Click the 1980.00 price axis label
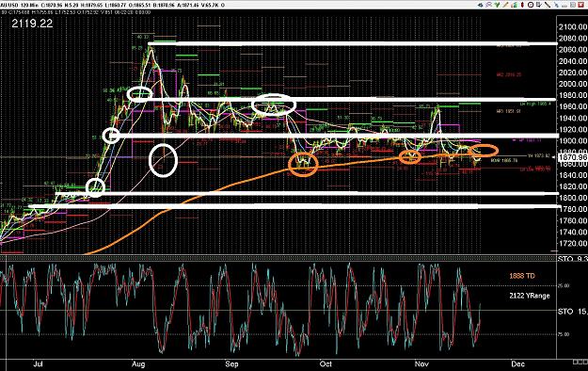The width and height of the screenshot is (588, 371). 573,95
